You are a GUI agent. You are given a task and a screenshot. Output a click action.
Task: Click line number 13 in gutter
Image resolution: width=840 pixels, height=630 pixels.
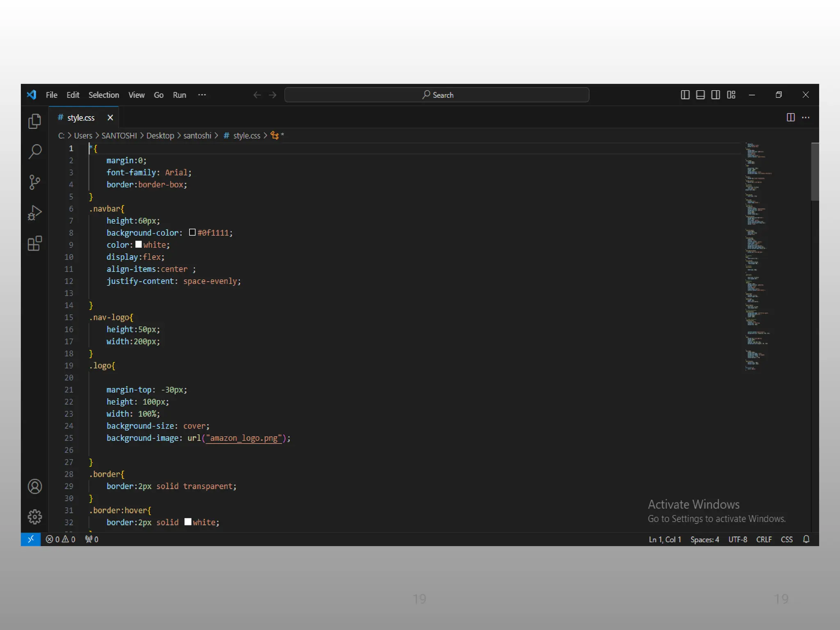pos(69,293)
